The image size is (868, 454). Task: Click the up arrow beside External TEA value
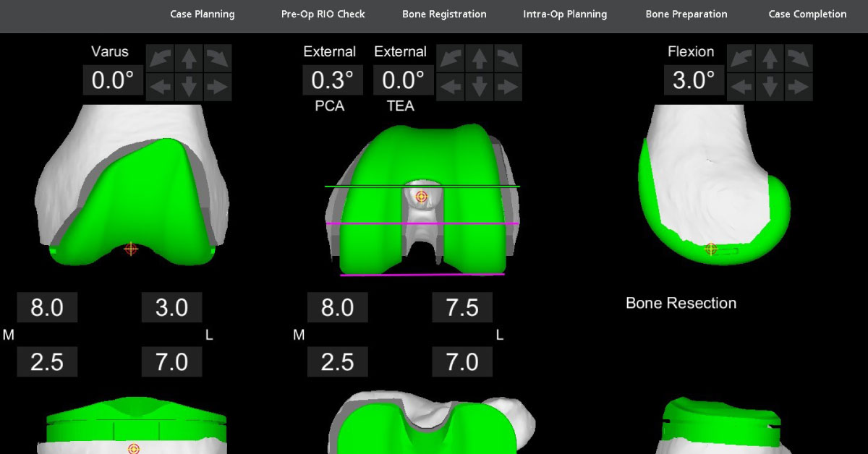pyautogui.click(x=480, y=58)
